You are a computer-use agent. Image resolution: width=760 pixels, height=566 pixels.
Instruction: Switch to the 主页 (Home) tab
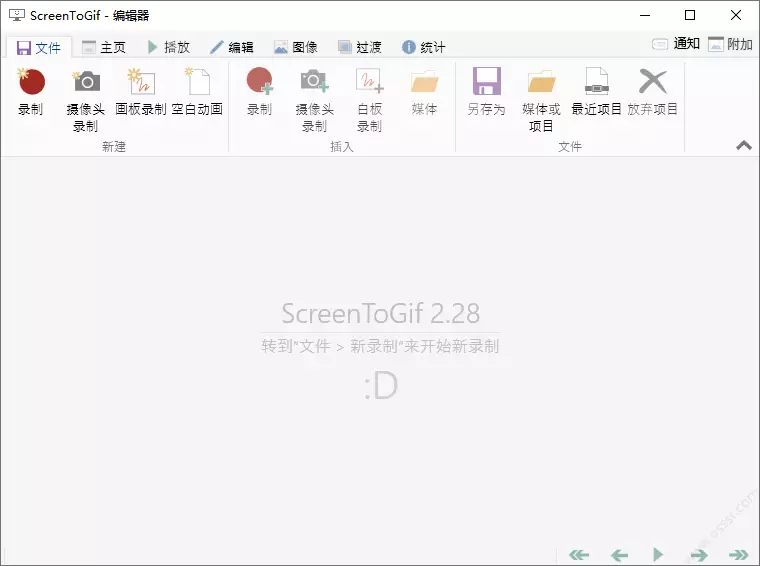(104, 47)
